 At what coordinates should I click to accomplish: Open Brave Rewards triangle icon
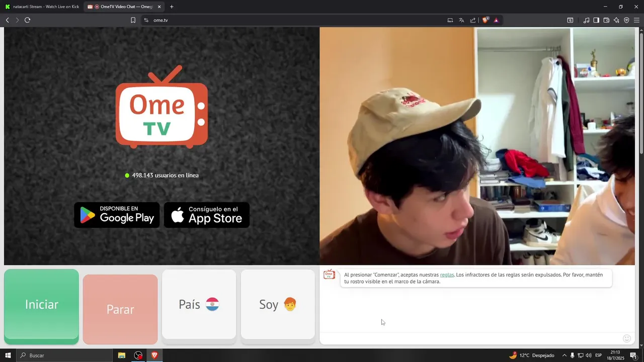point(496,20)
